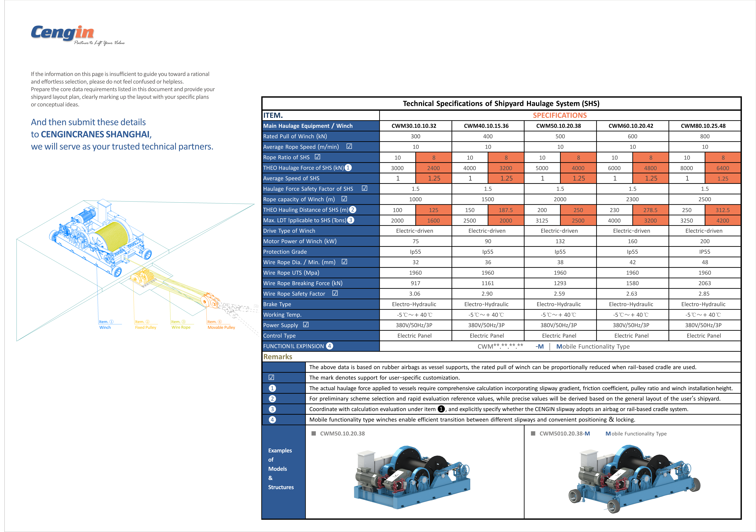The width and height of the screenshot is (756, 532).
Task: Click table title 'Technical Specifications of Shipyard Haulage System'
Action: pyautogui.click(x=501, y=104)
